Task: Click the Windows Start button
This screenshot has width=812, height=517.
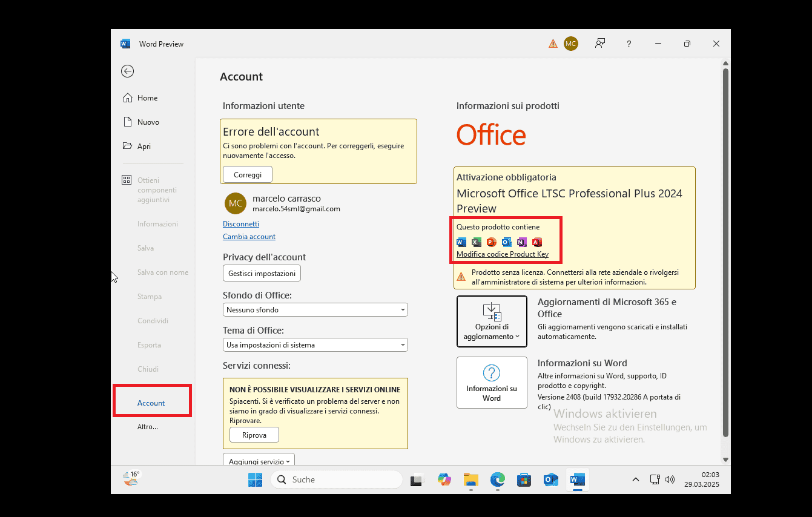Action: [255, 479]
